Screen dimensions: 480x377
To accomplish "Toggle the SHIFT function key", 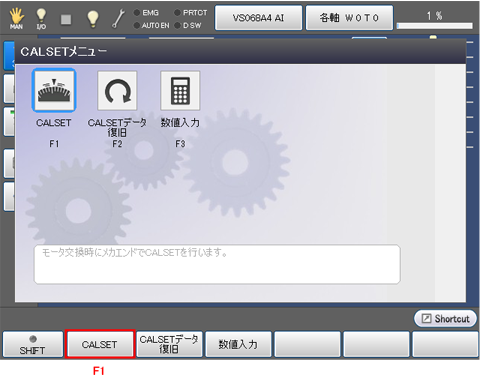I will pyautogui.click(x=33, y=345).
